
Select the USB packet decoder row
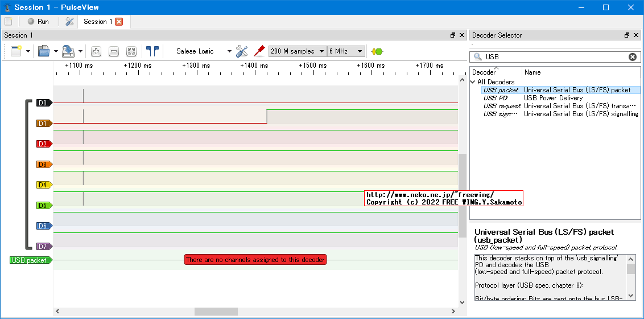561,90
